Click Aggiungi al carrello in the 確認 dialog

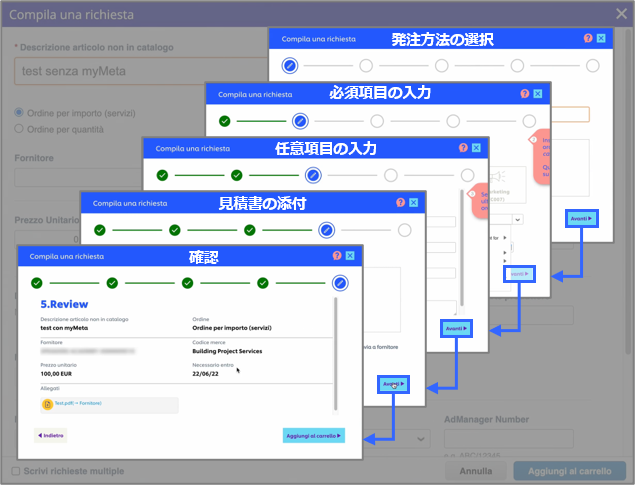[x=314, y=436]
